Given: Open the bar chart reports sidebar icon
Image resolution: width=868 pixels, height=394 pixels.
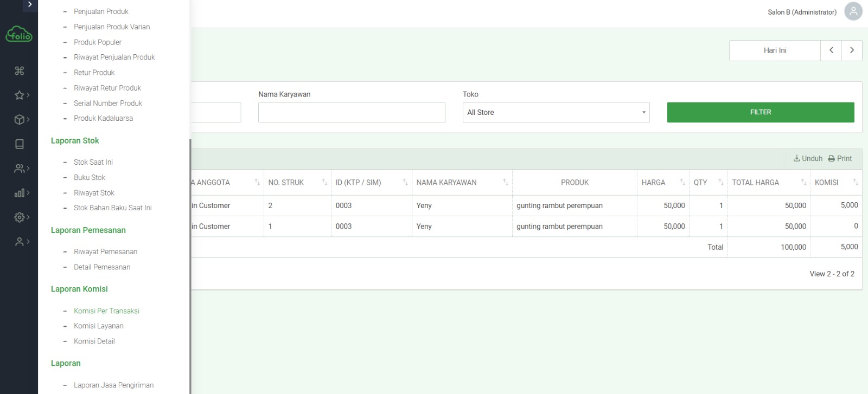Looking at the screenshot, I should (x=21, y=193).
